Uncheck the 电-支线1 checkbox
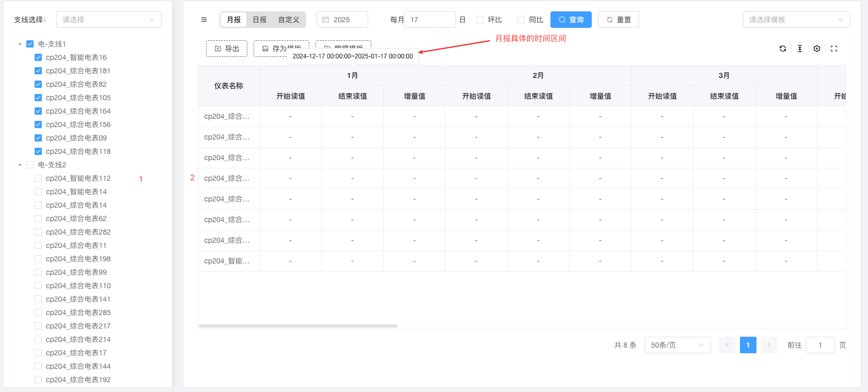This screenshot has height=392, width=868. (x=30, y=44)
